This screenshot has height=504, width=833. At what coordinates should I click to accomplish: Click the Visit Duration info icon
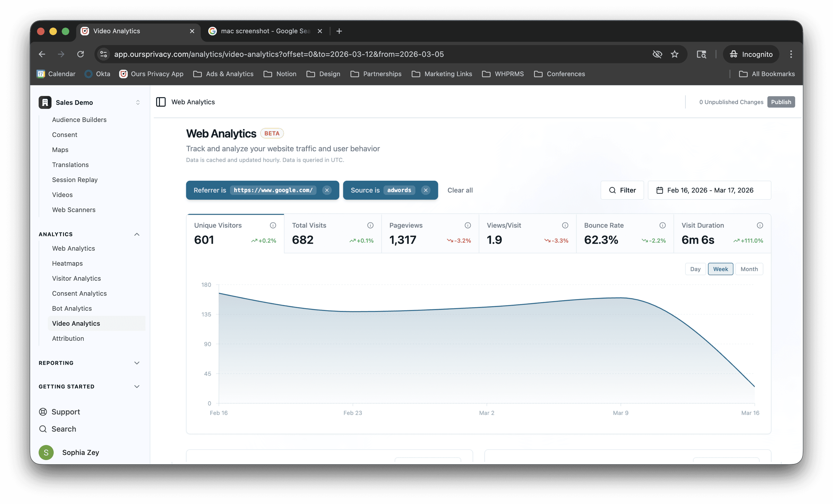[760, 225]
